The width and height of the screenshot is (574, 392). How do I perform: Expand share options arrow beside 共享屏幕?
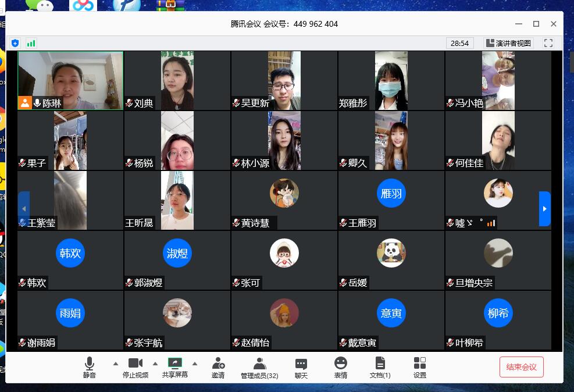195,364
